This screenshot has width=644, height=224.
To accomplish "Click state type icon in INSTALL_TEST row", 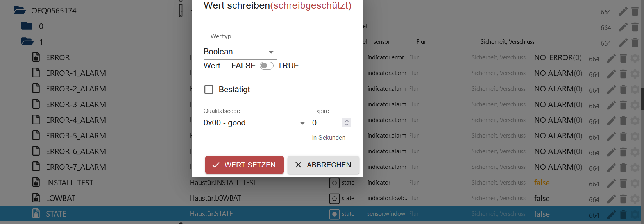I will [x=334, y=183].
